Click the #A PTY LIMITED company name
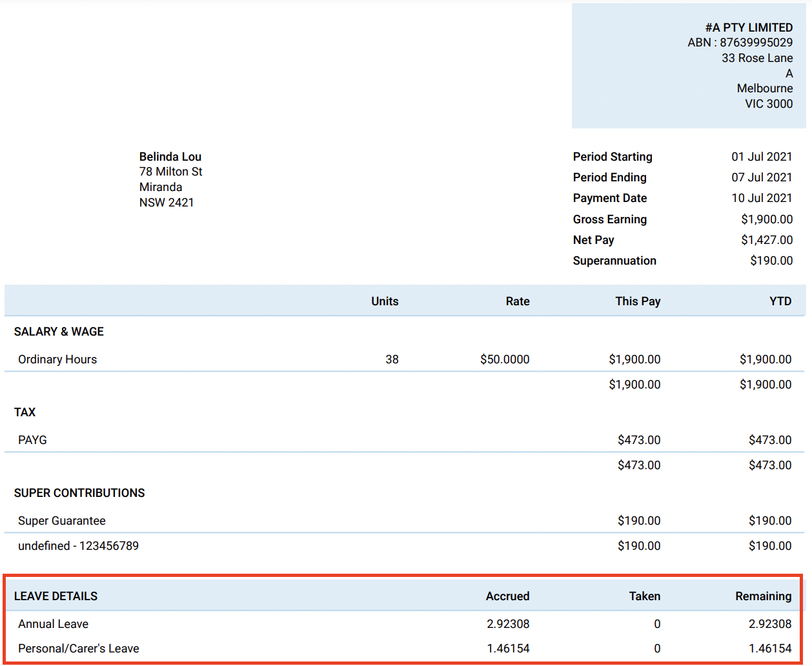This screenshot has width=812, height=666. coord(749,27)
